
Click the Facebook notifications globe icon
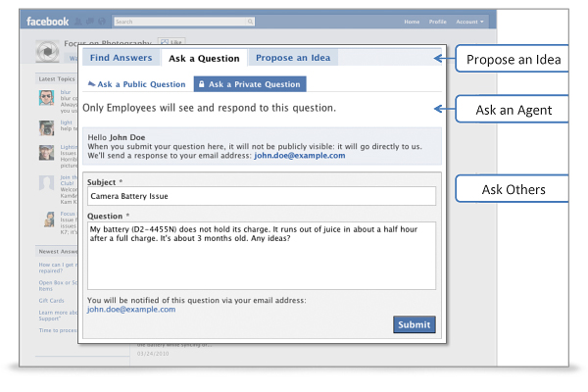[101, 20]
